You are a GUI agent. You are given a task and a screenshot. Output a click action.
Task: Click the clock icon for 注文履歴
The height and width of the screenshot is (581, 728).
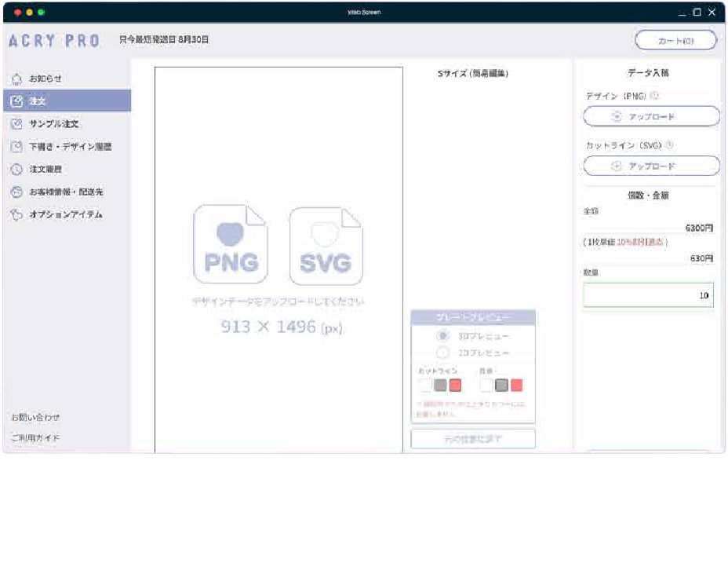pyautogui.click(x=16, y=170)
